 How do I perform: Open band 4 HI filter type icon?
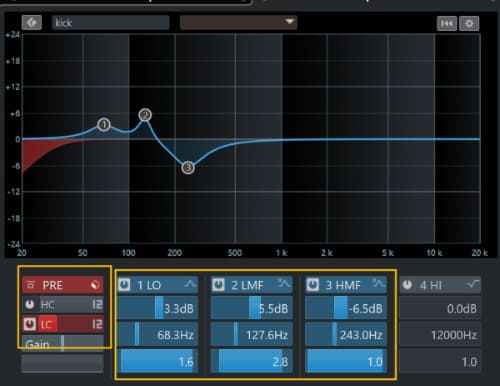click(473, 284)
